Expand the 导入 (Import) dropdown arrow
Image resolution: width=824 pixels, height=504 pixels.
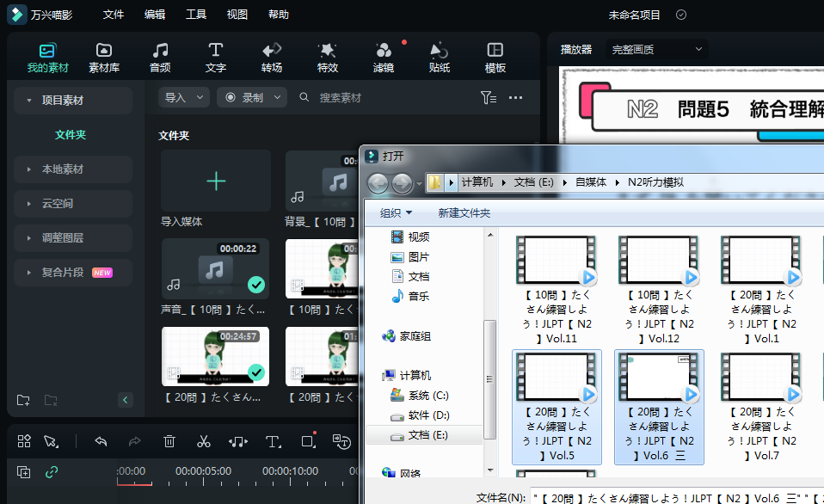tap(198, 97)
